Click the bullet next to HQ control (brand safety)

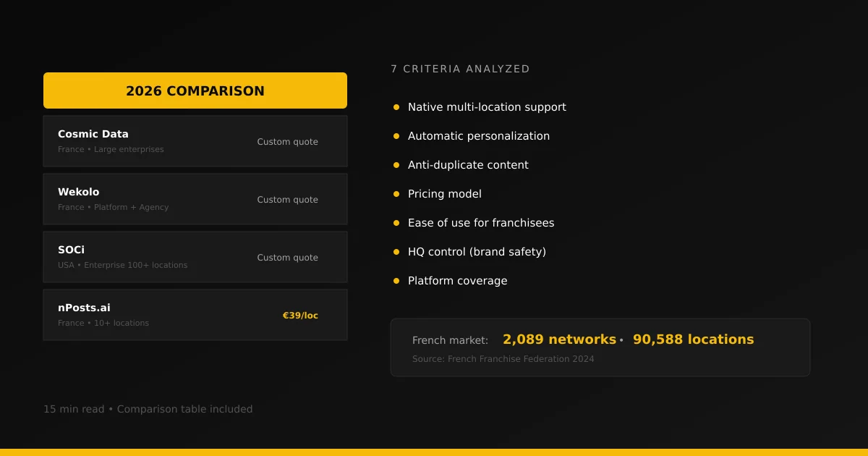[396, 251]
